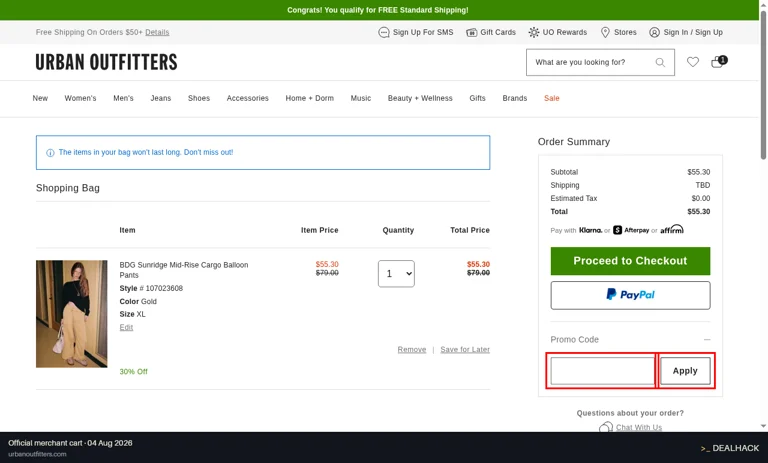Open the Brands menu

[515, 98]
